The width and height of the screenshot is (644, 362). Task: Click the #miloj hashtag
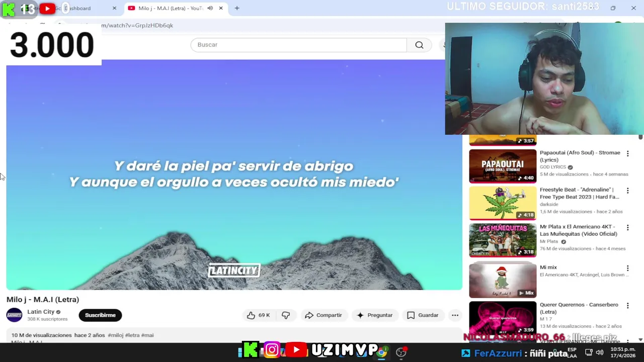tap(115, 335)
